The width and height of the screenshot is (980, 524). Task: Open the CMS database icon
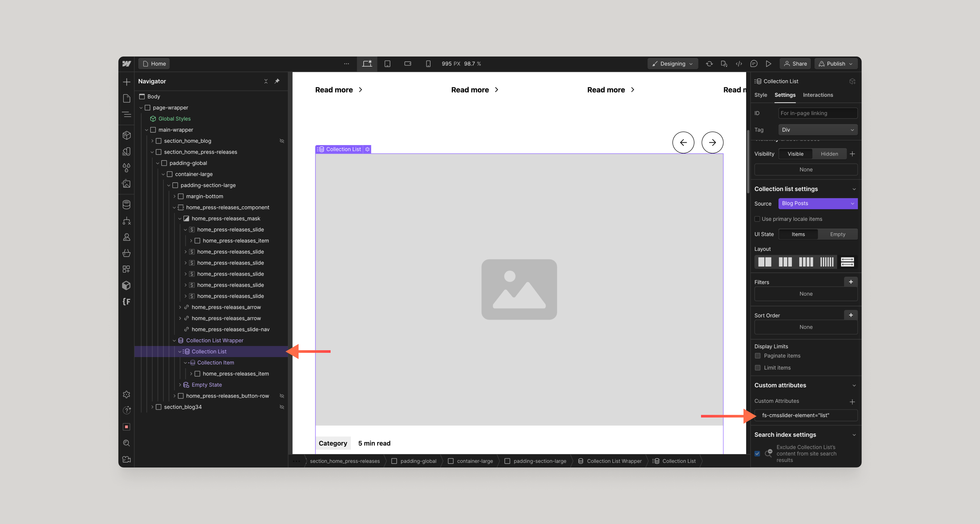[127, 205]
